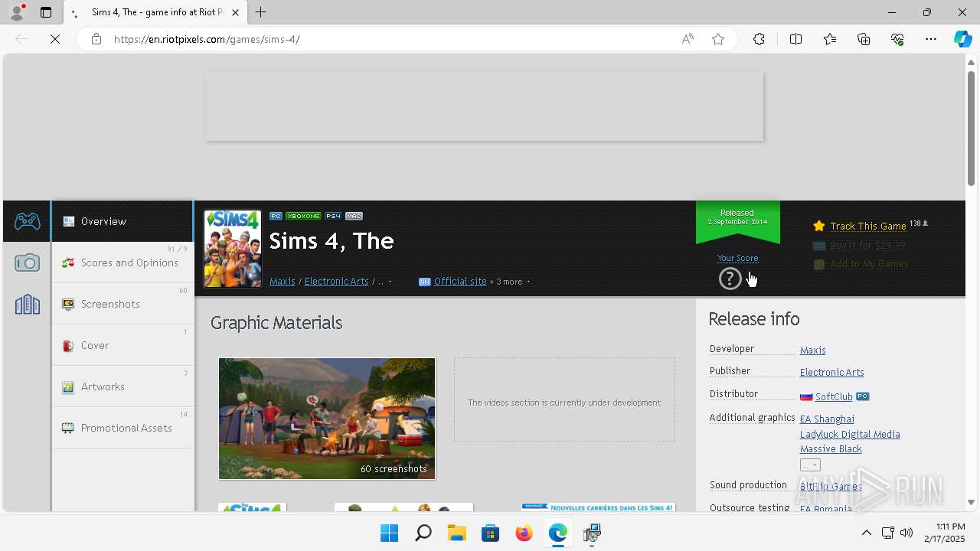The image size is (980, 551).
Task: Open the Cover tab
Action: pos(122,345)
